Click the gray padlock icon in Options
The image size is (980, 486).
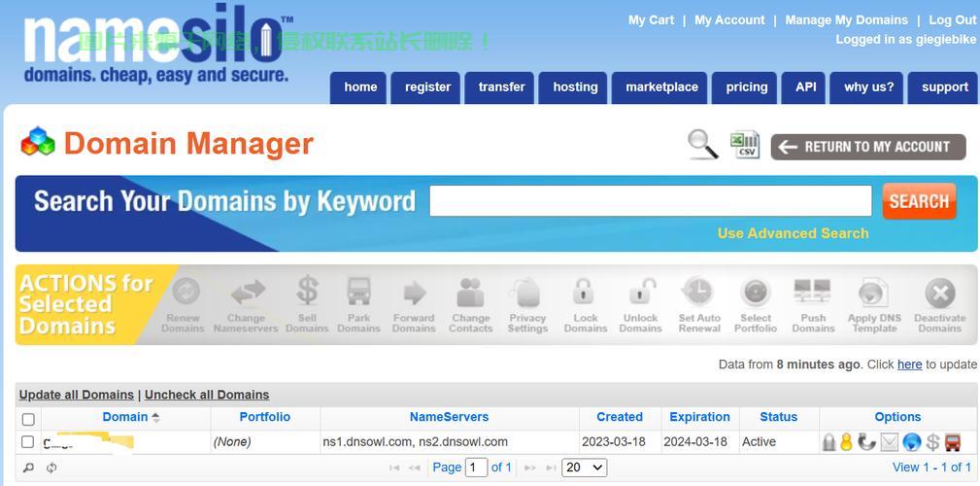(x=828, y=442)
